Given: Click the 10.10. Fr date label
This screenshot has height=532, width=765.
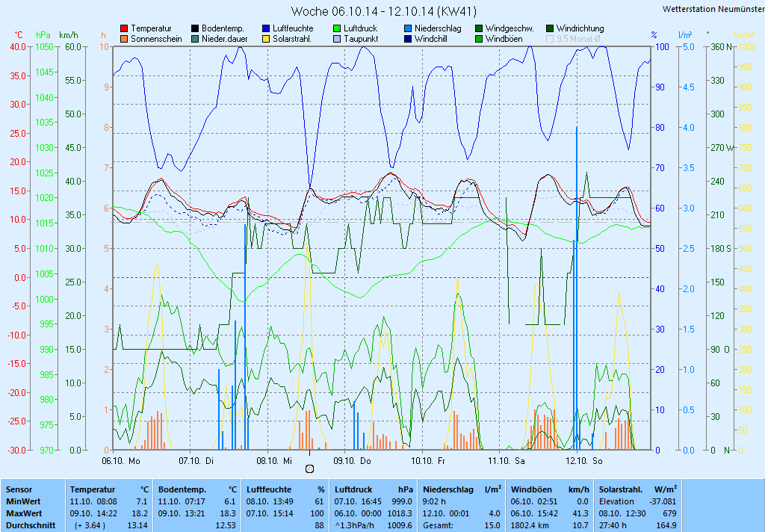Looking at the screenshot, I should coord(428,461).
